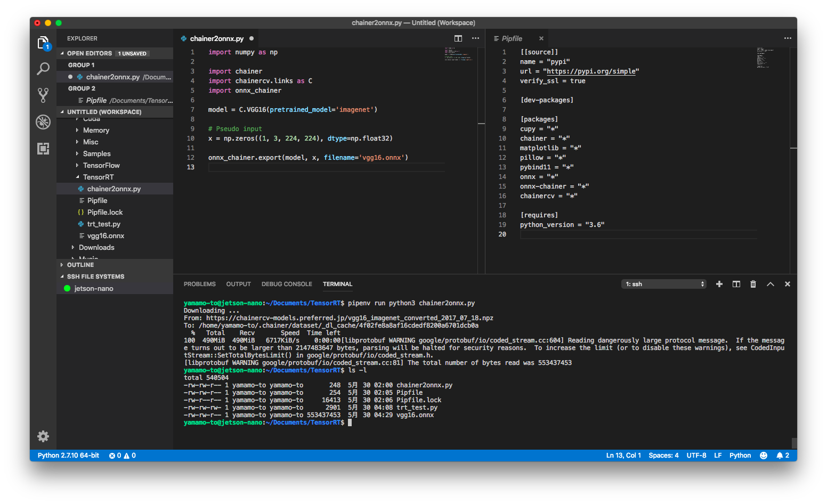Expand the OUTLINE section
Screen dimensions: 827x504
click(80, 265)
